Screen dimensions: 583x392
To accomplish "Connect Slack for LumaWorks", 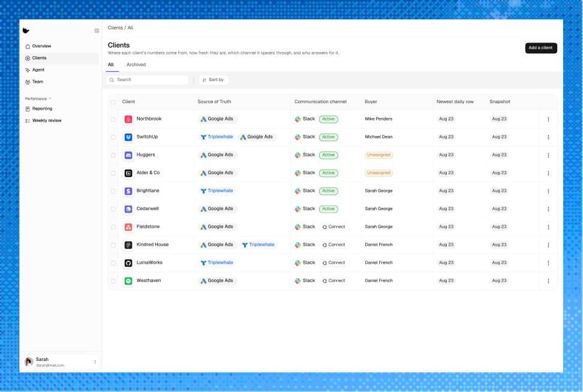I will click(334, 263).
